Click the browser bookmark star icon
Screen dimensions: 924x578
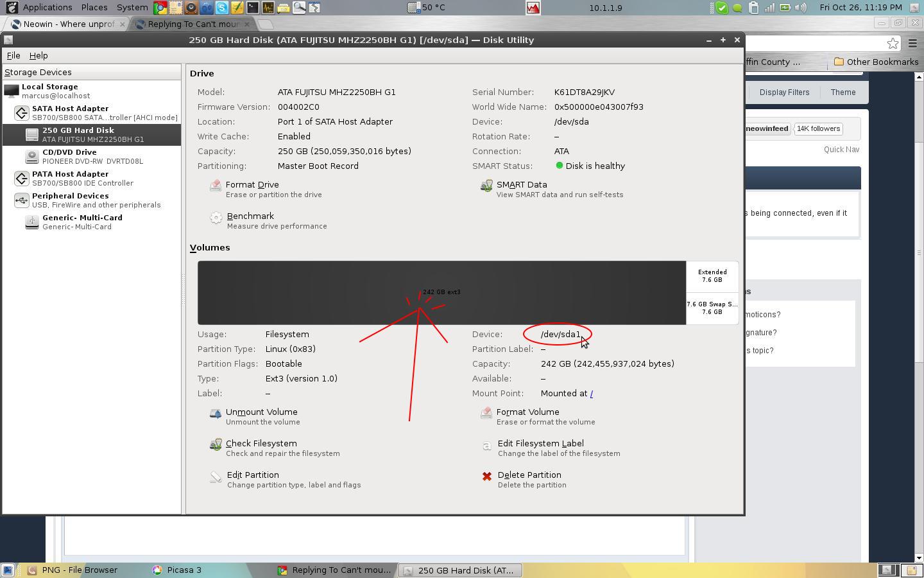893,43
